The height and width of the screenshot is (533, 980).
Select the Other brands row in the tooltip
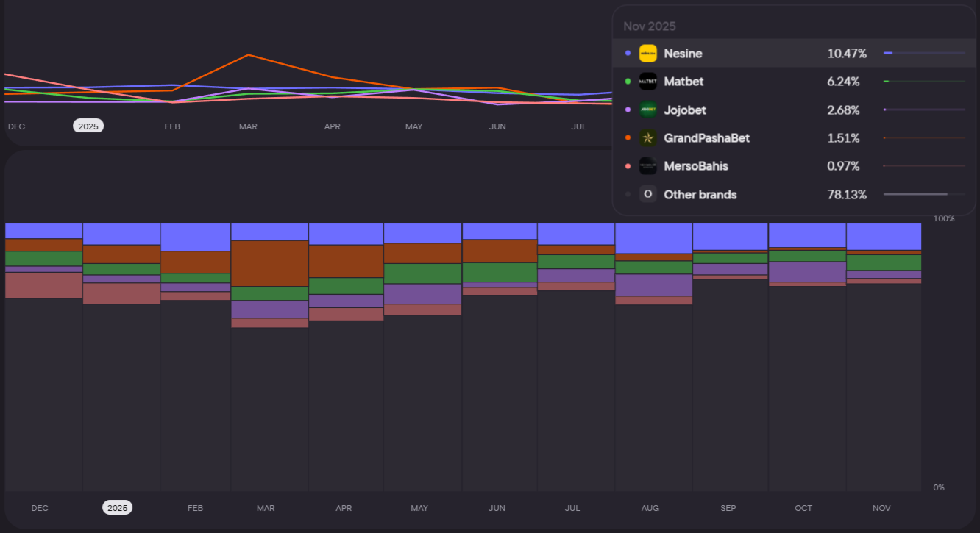795,195
